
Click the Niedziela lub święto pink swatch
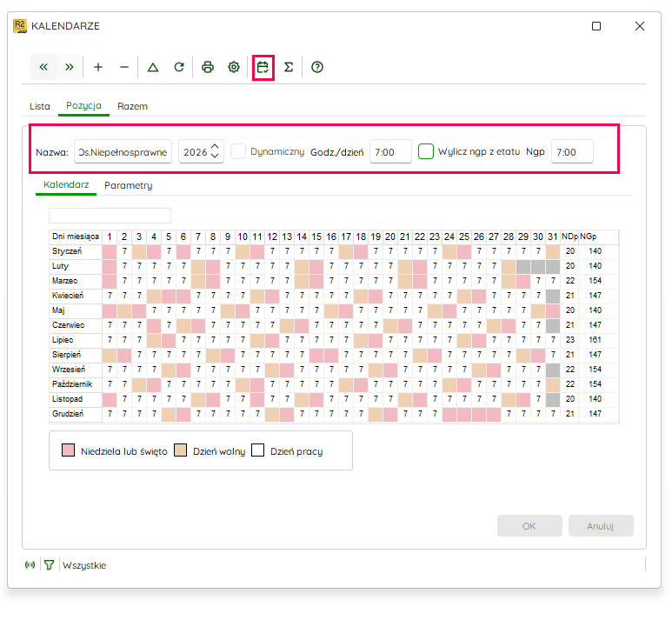pyautogui.click(x=68, y=450)
